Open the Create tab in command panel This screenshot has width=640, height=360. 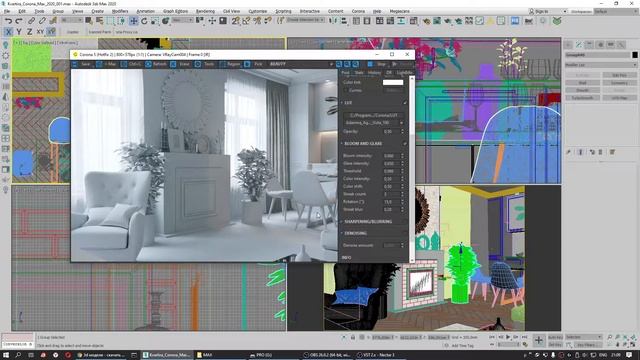569,44
